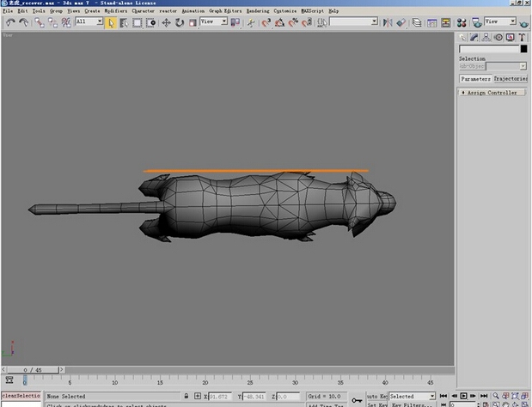Click the Auto Key button
This screenshot has height=407, width=532.
[x=377, y=396]
